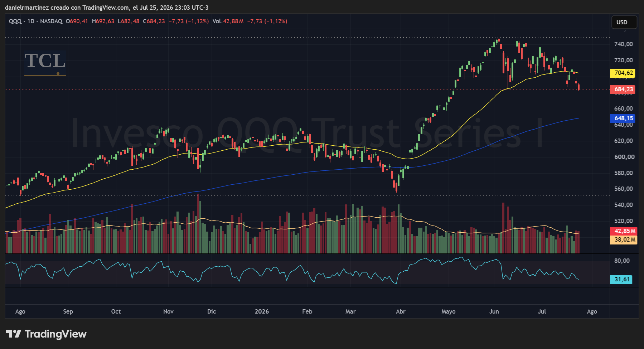The image size is (644, 349).
Task: Click the Mayo label on time axis
Action: click(x=449, y=311)
